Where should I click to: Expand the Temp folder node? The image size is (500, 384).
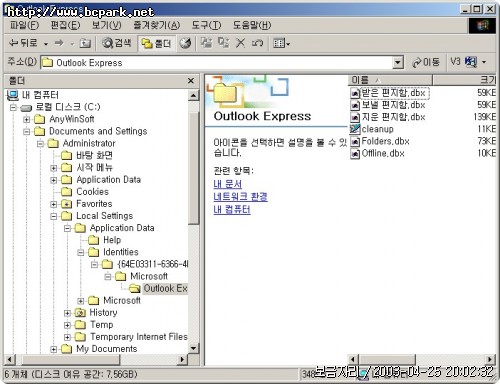point(67,325)
